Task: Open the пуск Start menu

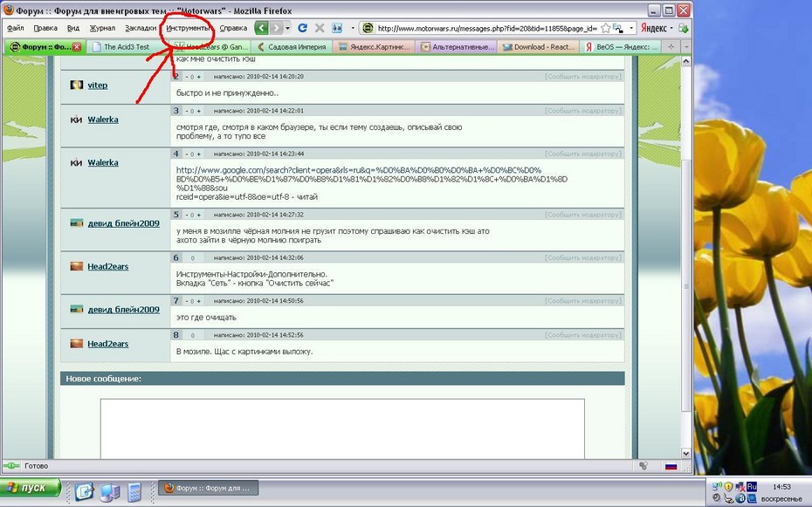Action: point(30,488)
